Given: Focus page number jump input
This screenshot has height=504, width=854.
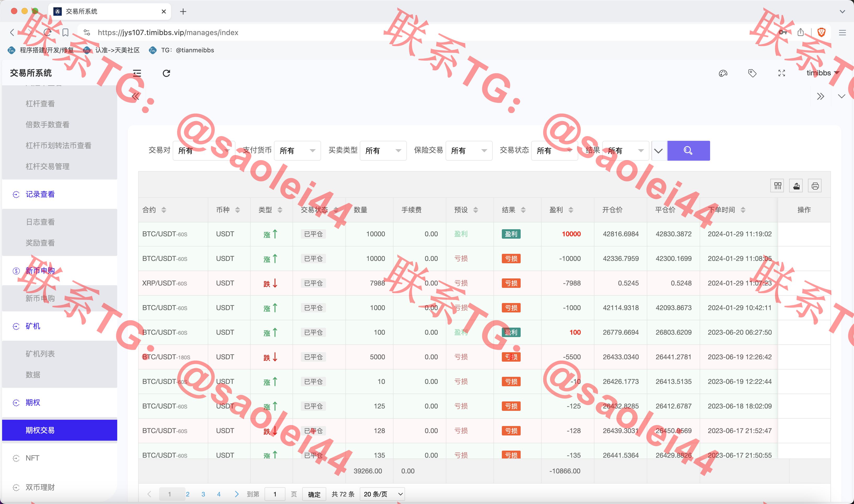Looking at the screenshot, I should (275, 494).
